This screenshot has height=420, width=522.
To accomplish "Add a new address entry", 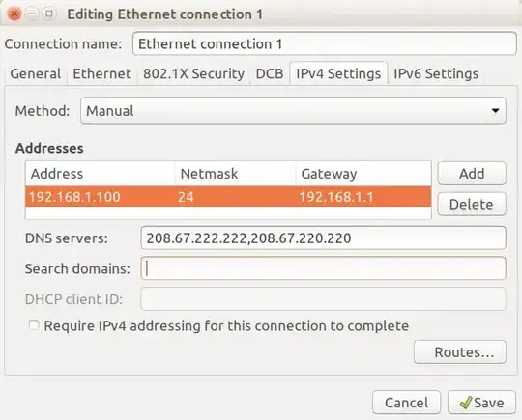I will coord(472,174).
